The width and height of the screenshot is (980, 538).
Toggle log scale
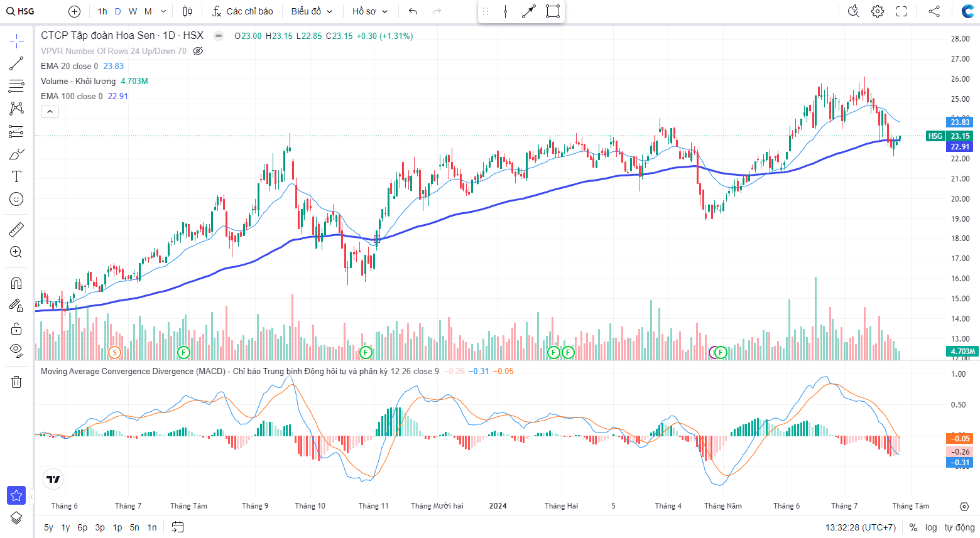[x=931, y=527]
